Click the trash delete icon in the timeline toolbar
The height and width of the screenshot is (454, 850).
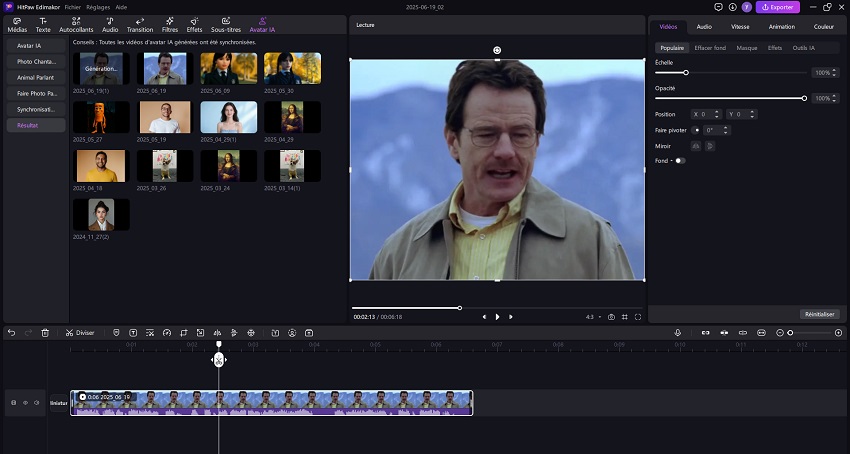click(x=46, y=332)
